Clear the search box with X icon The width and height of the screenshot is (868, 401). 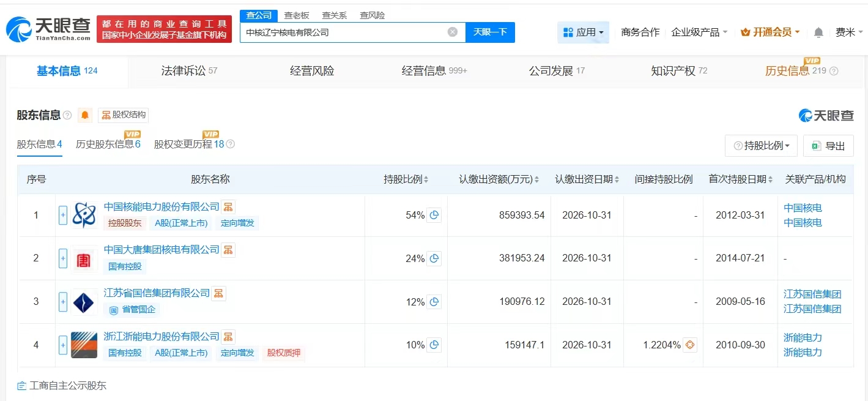point(453,32)
